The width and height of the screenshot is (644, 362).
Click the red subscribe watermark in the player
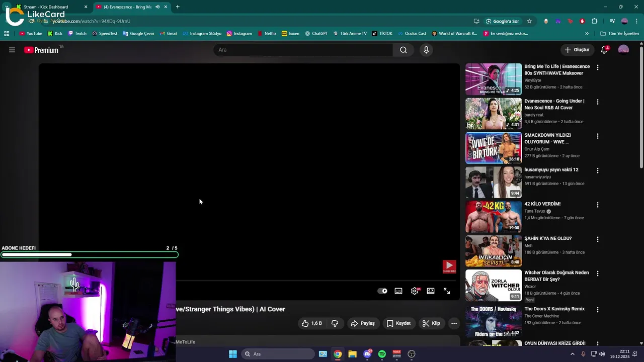449,266
